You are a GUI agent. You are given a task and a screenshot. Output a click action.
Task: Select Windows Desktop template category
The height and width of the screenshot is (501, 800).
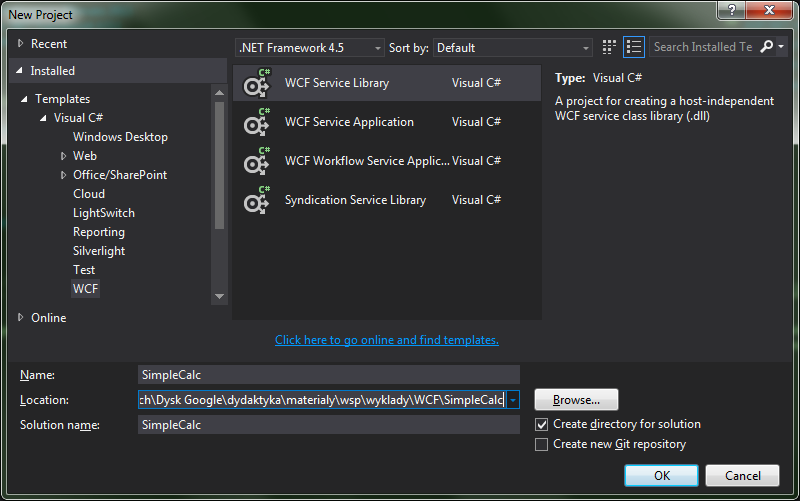pyautogui.click(x=120, y=137)
